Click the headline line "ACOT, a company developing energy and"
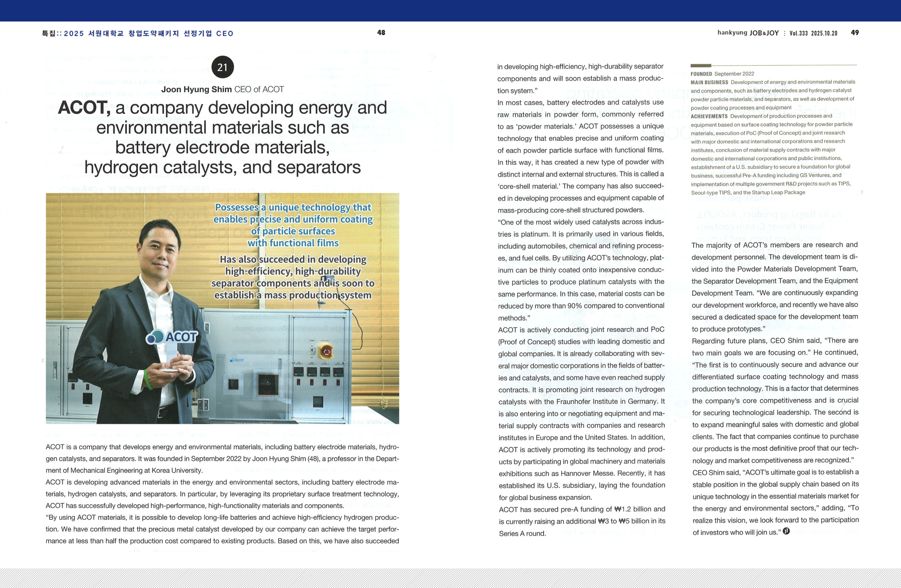 [x=223, y=108]
